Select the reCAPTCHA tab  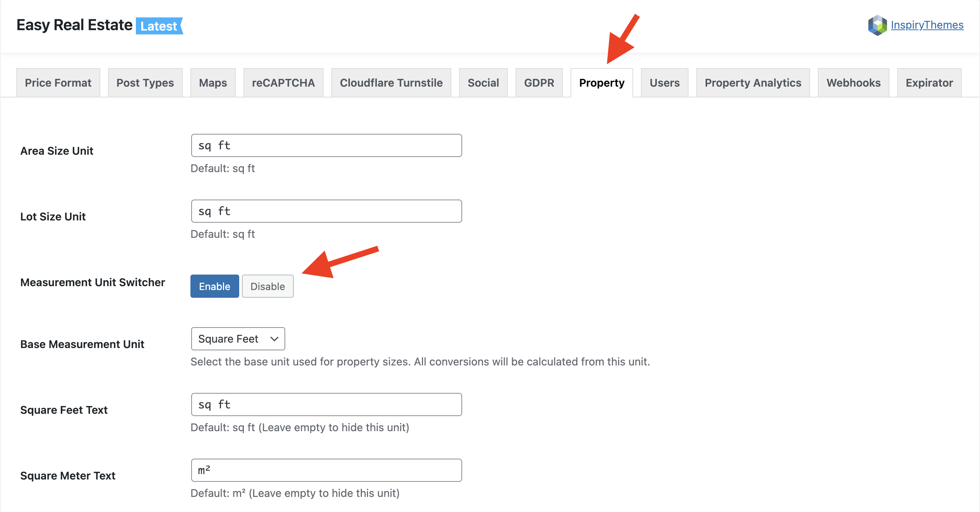(x=283, y=83)
